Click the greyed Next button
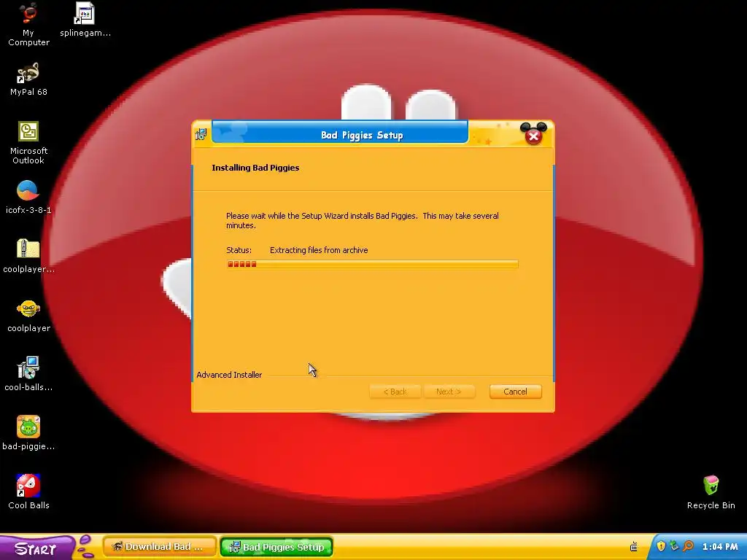This screenshot has width=747, height=560. pos(449,392)
